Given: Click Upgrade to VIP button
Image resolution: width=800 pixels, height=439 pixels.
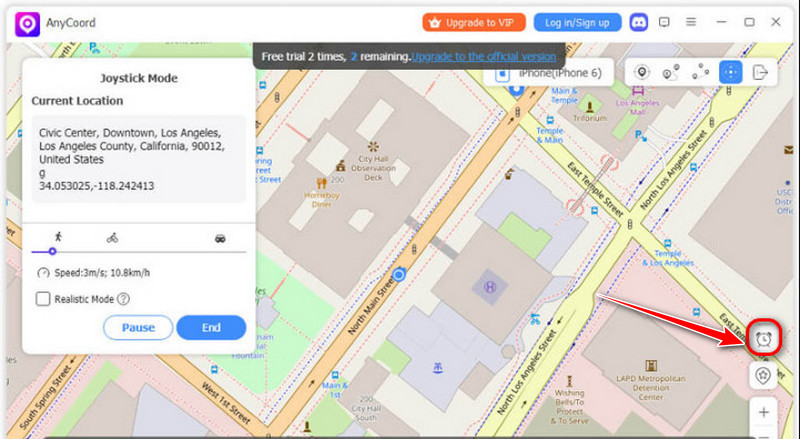Looking at the screenshot, I should coord(473,22).
